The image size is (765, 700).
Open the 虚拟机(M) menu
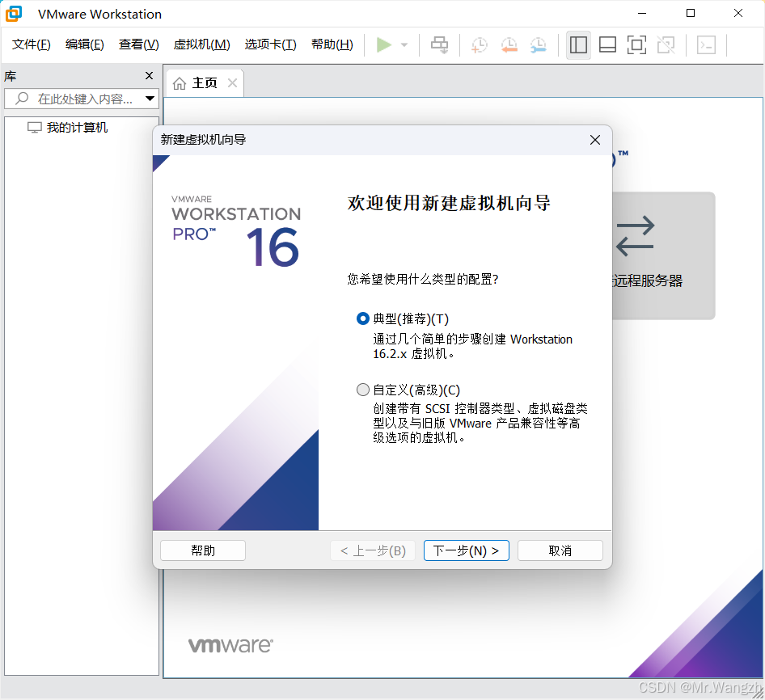coord(201,44)
